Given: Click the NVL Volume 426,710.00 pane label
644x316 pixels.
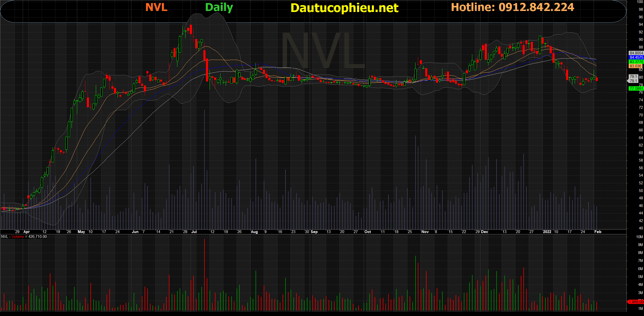Looking at the screenshot, I should coord(24,237).
